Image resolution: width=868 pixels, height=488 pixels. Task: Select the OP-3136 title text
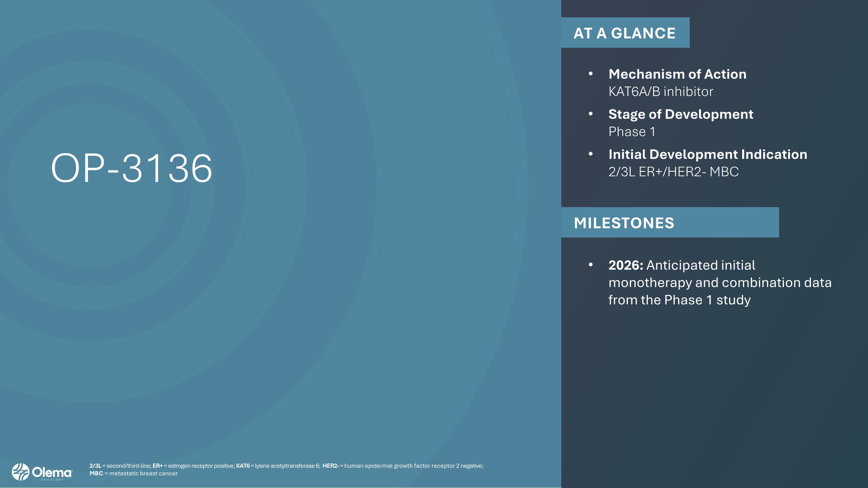pyautogui.click(x=131, y=168)
